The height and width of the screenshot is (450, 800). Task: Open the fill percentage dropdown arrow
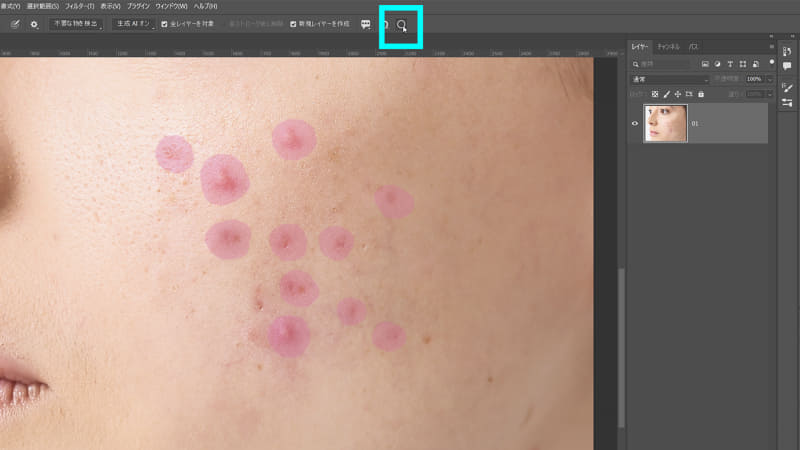[x=770, y=94]
